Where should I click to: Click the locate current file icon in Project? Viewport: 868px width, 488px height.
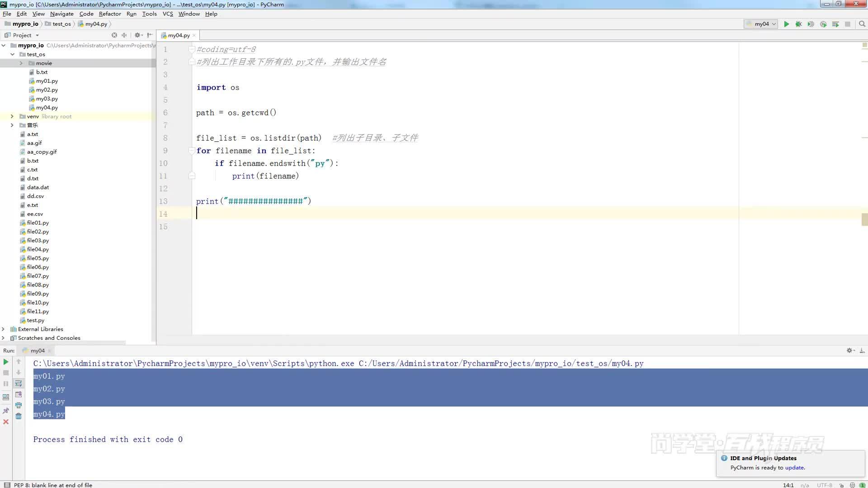[x=114, y=35]
